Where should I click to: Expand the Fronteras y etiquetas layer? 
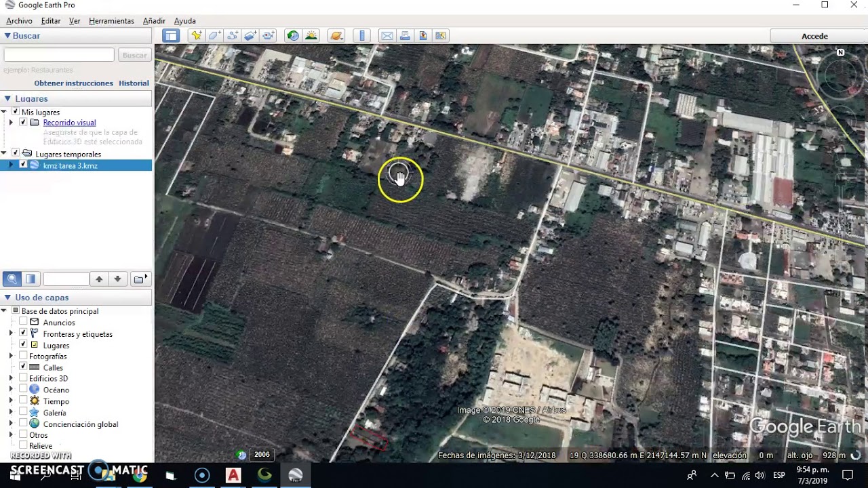(11, 333)
